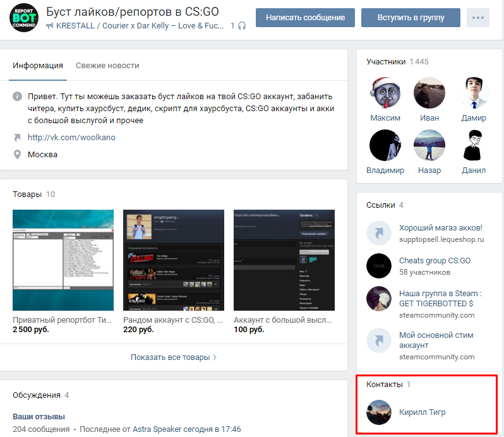The height and width of the screenshot is (437, 504).
Task: Click the headphones listener icon
Action: (x=242, y=26)
